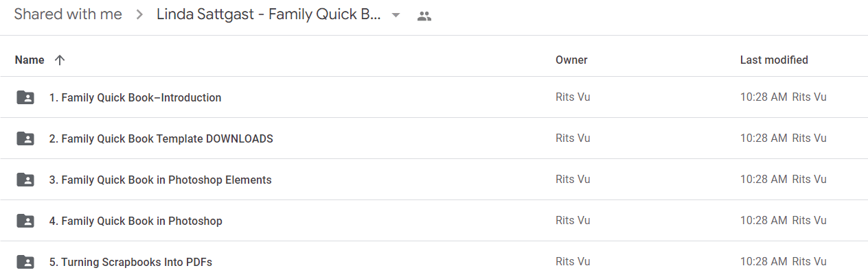Select the 1. Family Quick Book–Introduction folder
The width and height of the screenshot is (868, 279).
click(x=434, y=97)
